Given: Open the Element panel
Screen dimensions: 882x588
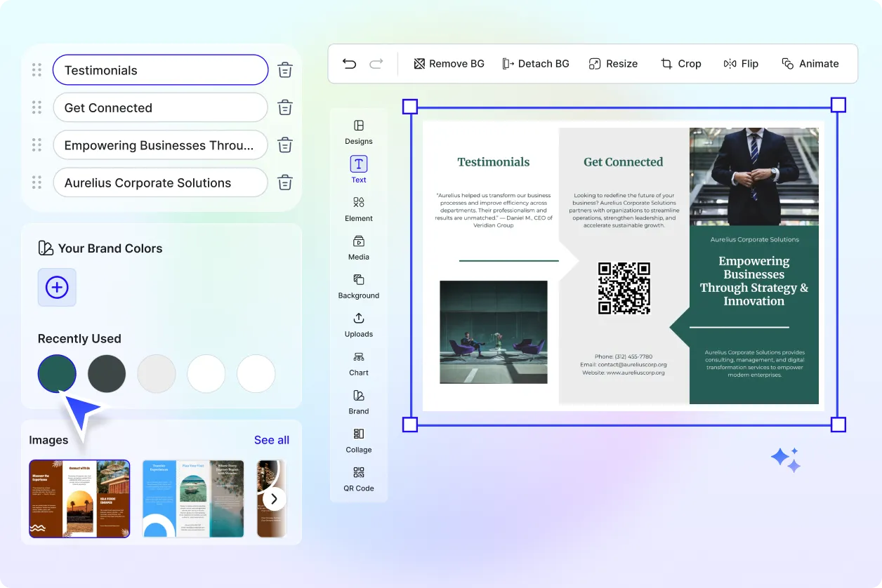Looking at the screenshot, I should coord(358,210).
